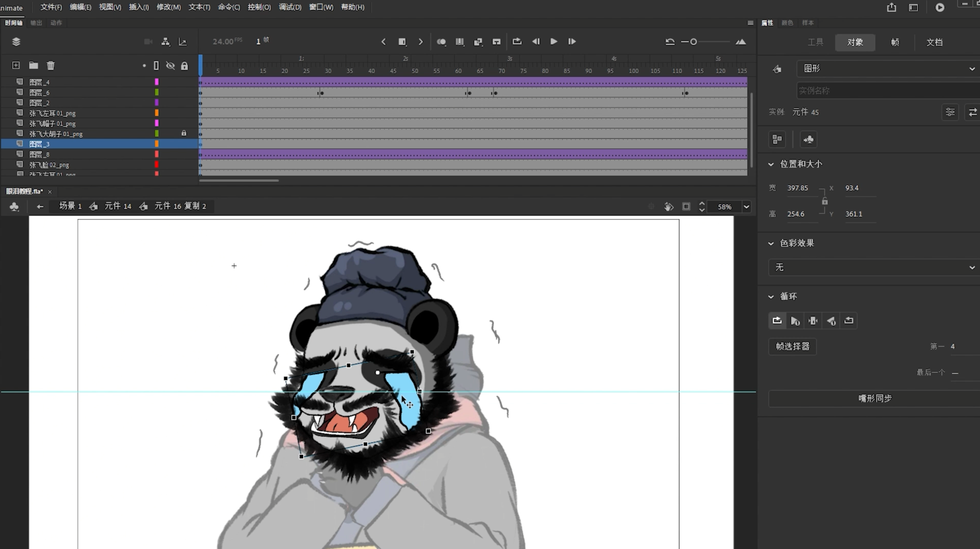Unlock the 张飞大胡子 01_png layer
Screen dimensions: 980x549
tap(184, 133)
